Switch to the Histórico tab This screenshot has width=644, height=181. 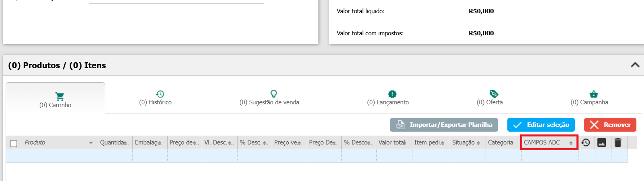(155, 98)
